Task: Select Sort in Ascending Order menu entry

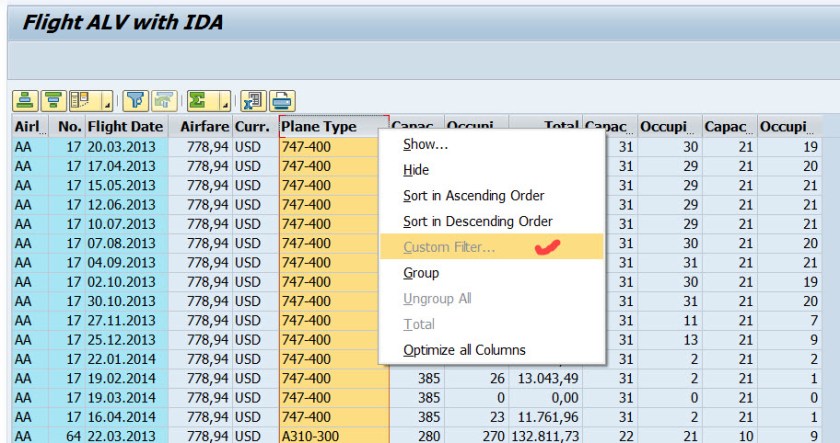Action: [x=492, y=196]
